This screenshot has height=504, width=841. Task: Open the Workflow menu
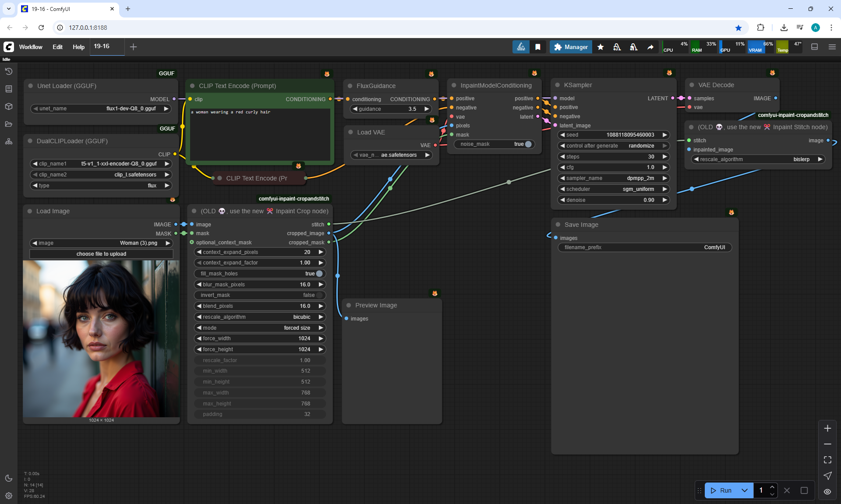(31, 47)
